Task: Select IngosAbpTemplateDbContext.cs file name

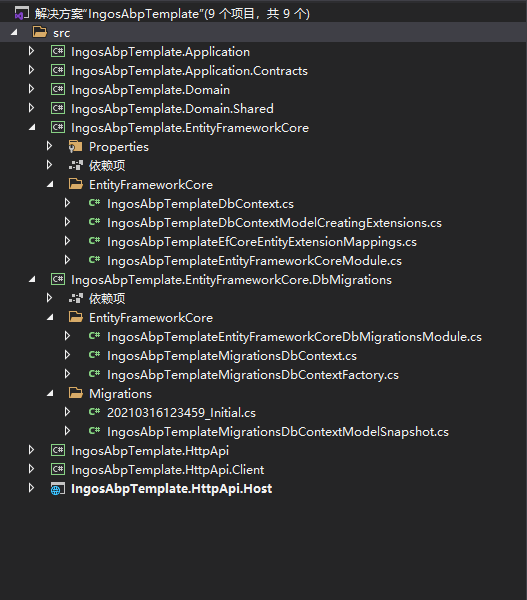Action: coord(200,204)
